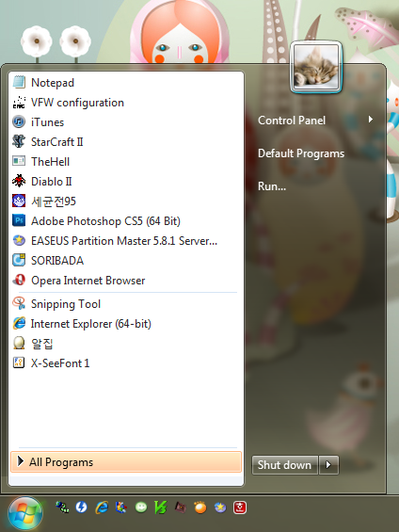Click the blue lightning bolt taskbar icon
399x532 pixels.
pos(81,508)
